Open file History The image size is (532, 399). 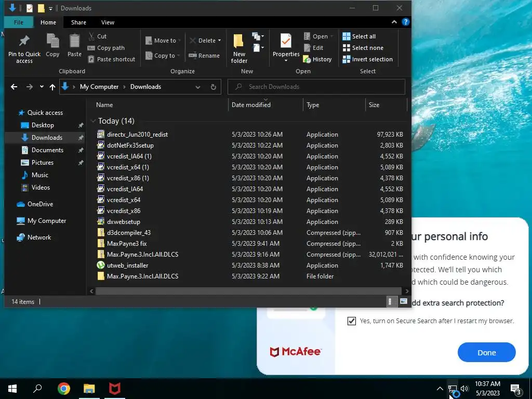pos(317,59)
